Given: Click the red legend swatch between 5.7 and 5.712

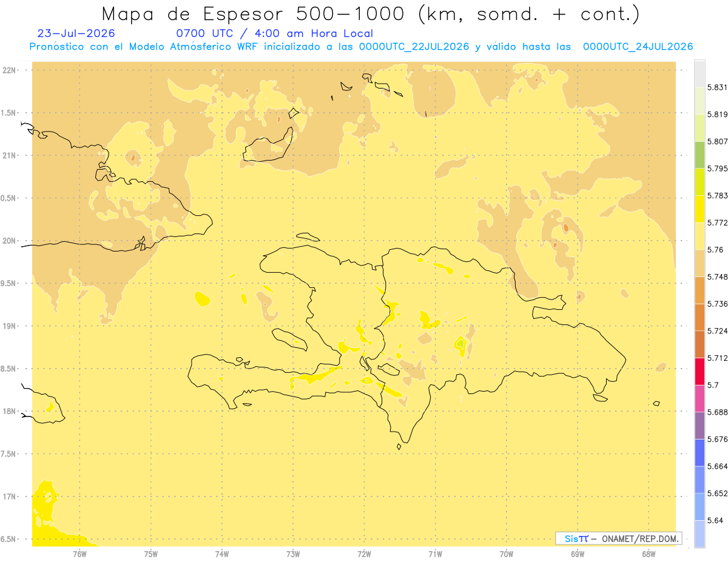Looking at the screenshot, I should pyautogui.click(x=699, y=372).
